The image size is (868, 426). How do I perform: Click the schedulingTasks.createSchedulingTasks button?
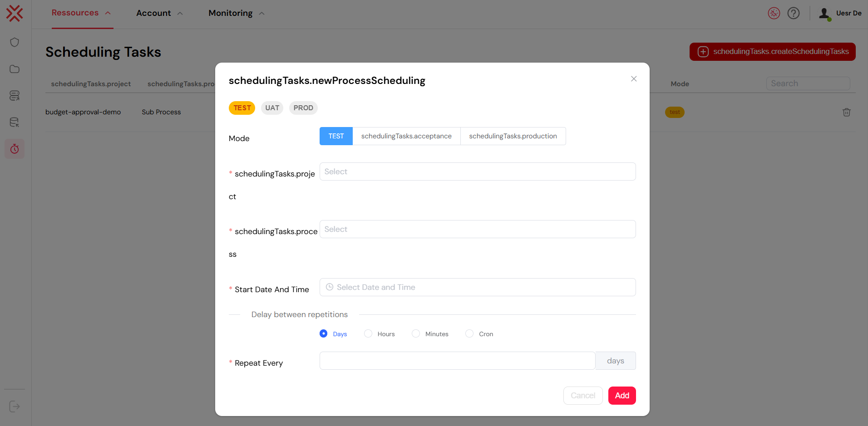pyautogui.click(x=772, y=51)
